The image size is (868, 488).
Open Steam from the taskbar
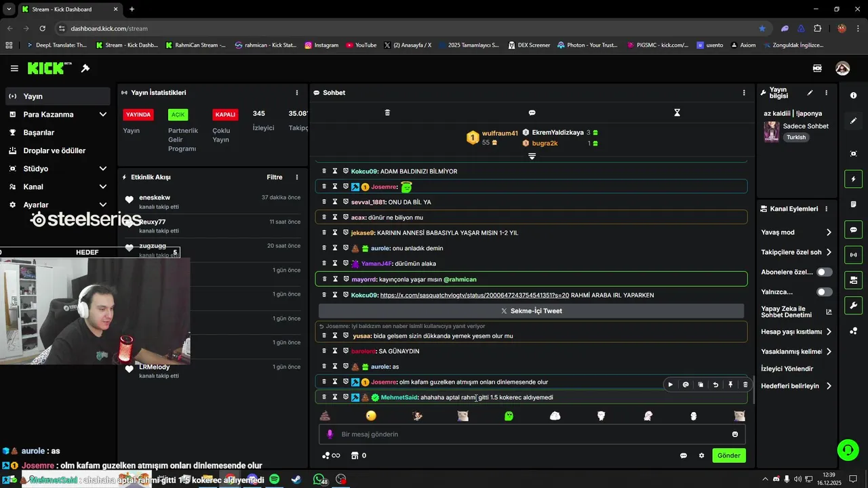[x=296, y=479]
